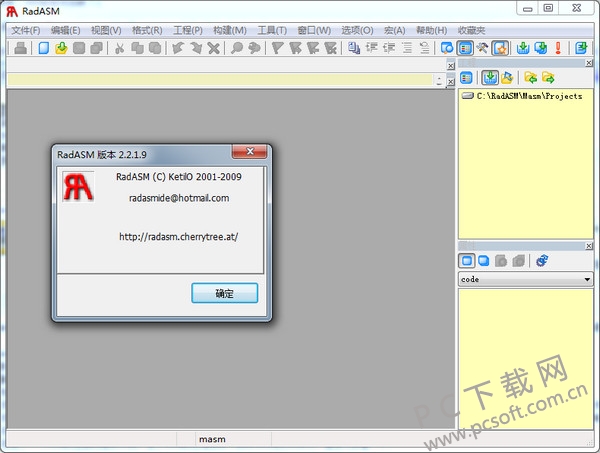Image resolution: width=600 pixels, height=453 pixels.
Task: Open the 格式(R) menu
Action: [x=147, y=30]
